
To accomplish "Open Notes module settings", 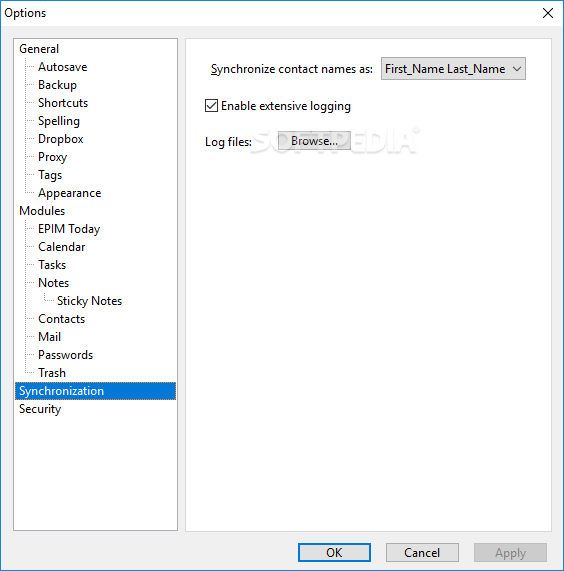I will 54,283.
